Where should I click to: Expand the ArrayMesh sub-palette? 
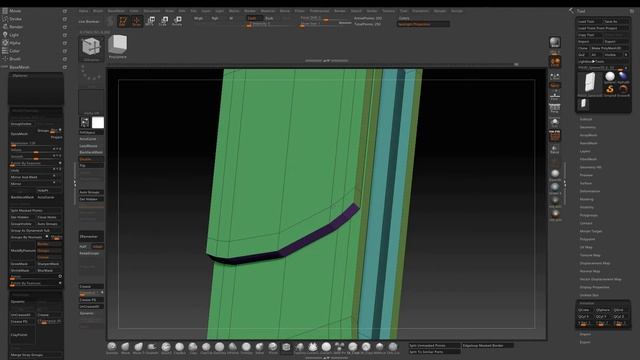point(588,135)
